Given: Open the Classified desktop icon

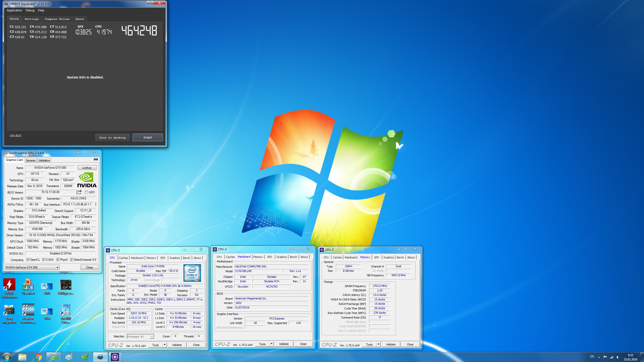Looking at the screenshot, I should [x=28, y=287].
